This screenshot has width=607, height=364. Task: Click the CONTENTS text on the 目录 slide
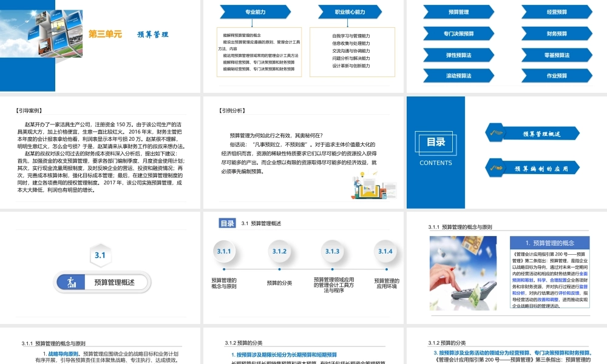tap(436, 163)
